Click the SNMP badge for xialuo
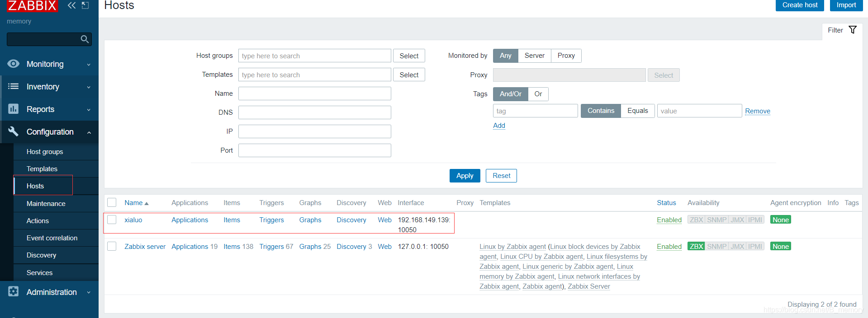The image size is (868, 318). (x=716, y=220)
